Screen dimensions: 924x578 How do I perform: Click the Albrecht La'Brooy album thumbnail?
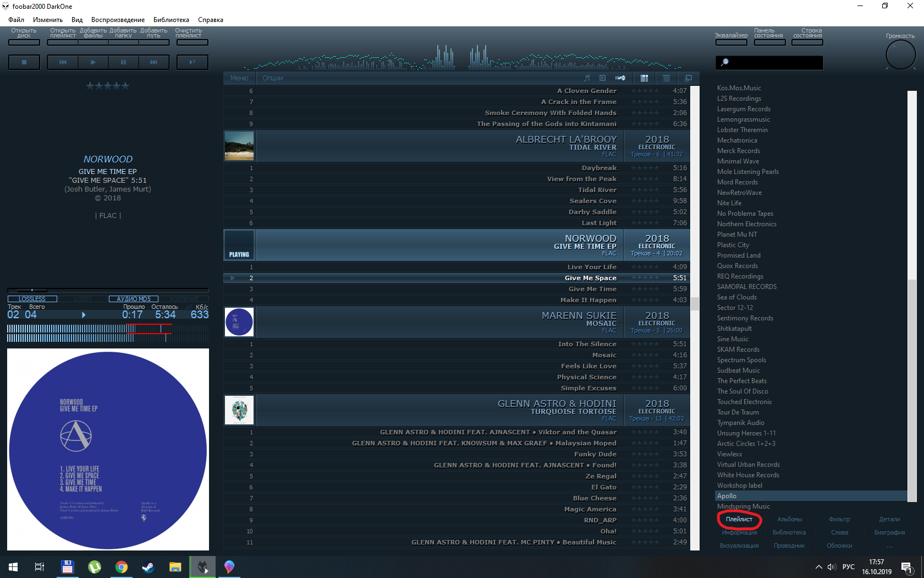point(239,146)
